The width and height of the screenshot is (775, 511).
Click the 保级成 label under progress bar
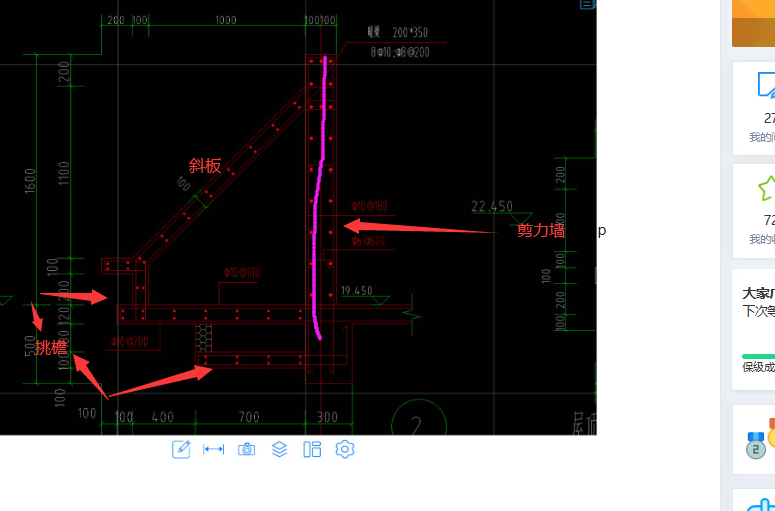coord(758,367)
